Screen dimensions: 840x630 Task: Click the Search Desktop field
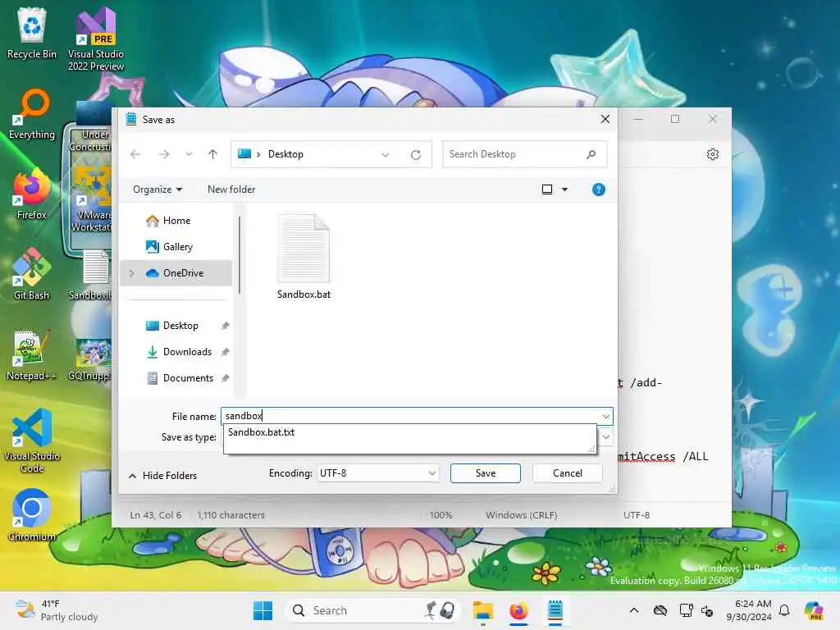pos(524,154)
